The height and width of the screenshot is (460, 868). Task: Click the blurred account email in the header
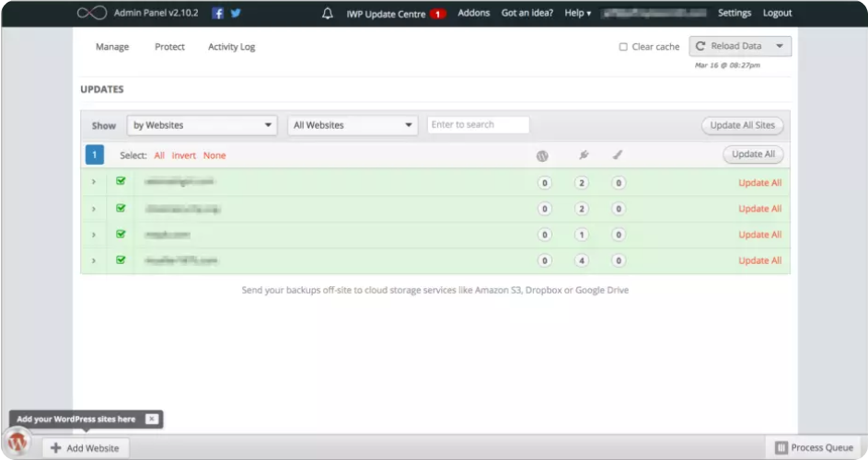pyautogui.click(x=654, y=13)
